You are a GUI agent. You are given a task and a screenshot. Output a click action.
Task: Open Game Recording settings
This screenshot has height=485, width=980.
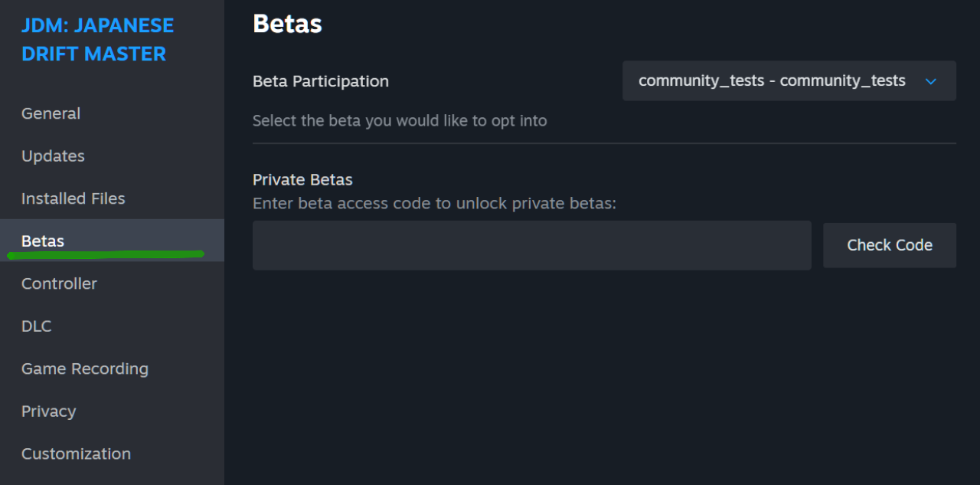pos(84,369)
